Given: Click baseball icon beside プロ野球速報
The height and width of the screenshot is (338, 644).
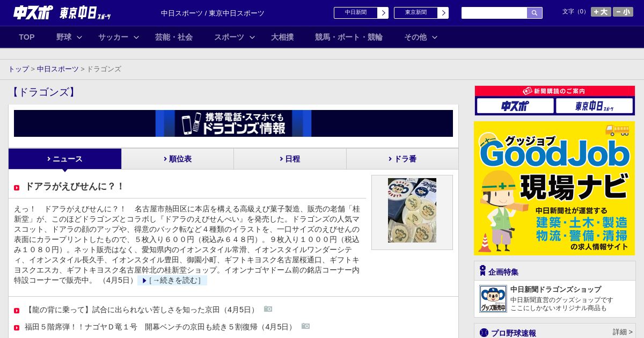Looking at the screenshot, I should pos(484,333).
